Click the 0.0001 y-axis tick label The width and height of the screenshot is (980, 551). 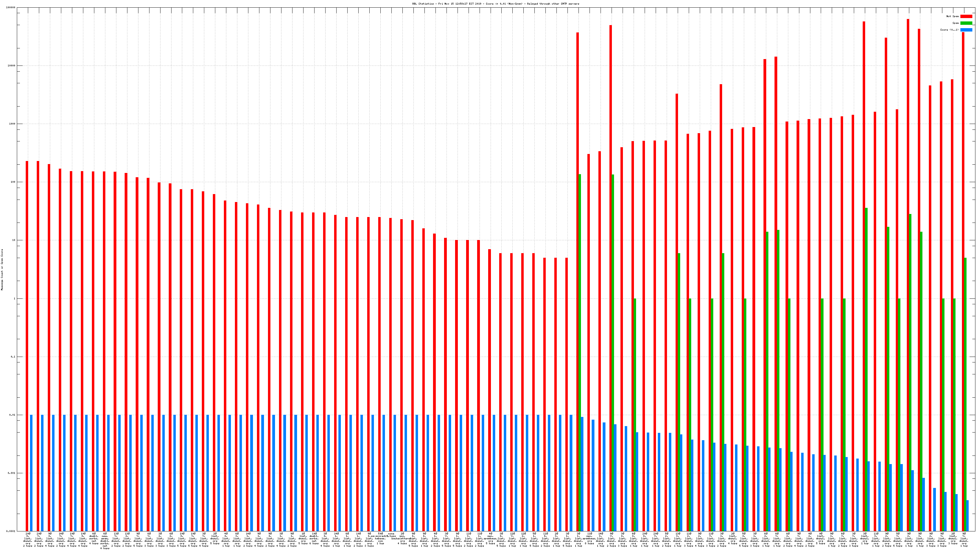(x=11, y=531)
